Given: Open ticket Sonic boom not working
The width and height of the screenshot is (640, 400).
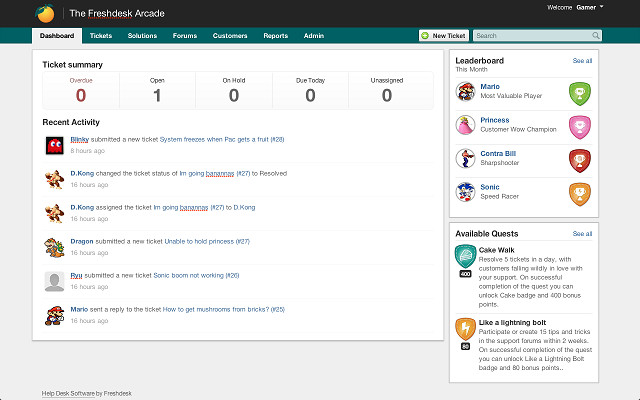Looking at the screenshot, I should [196, 275].
